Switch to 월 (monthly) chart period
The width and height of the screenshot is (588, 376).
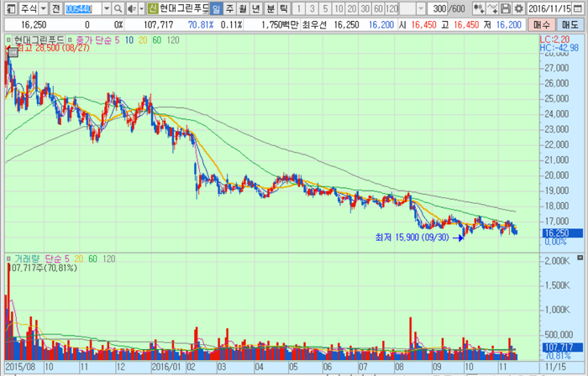[243, 8]
